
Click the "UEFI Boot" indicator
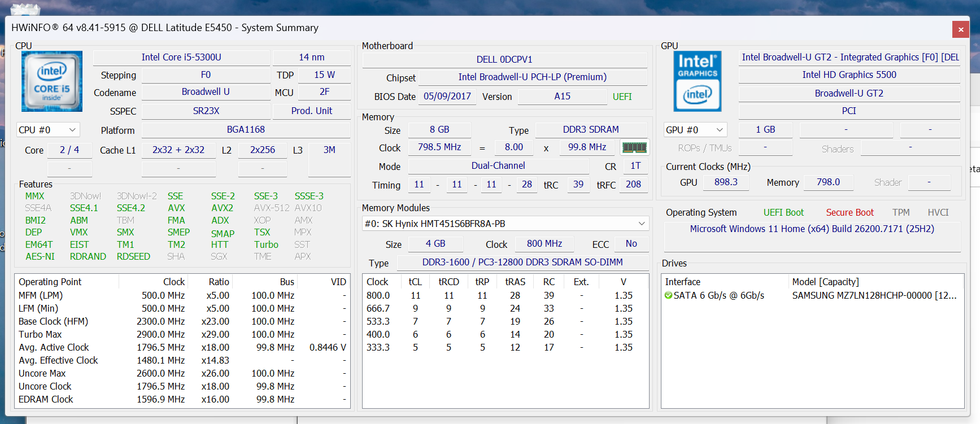783,212
